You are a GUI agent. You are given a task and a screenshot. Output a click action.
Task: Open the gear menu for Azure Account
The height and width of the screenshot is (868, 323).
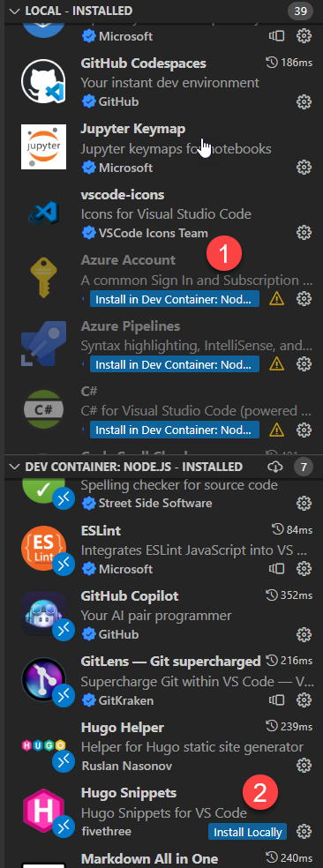pyautogui.click(x=303, y=299)
